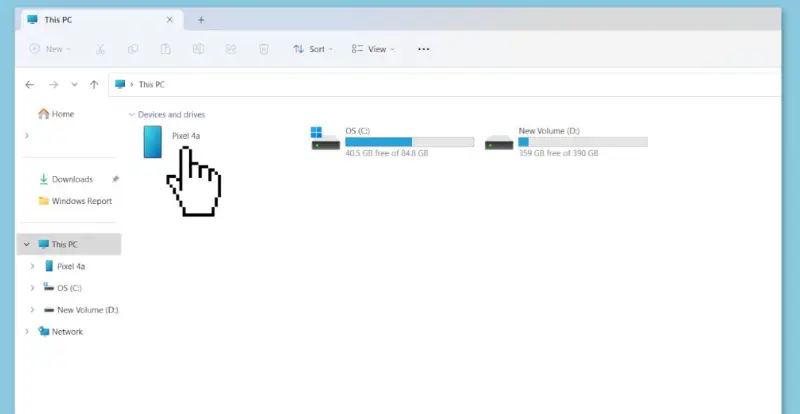Select the Pixel 4a phone icon

pyautogui.click(x=153, y=142)
